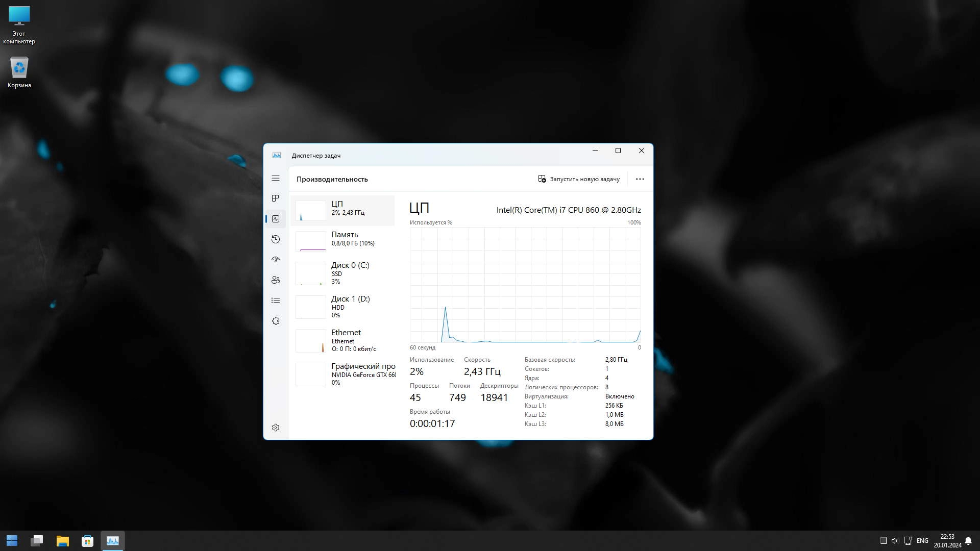980x551 pixels.
Task: Select the Performance page sidebar icon
Action: point(276,219)
